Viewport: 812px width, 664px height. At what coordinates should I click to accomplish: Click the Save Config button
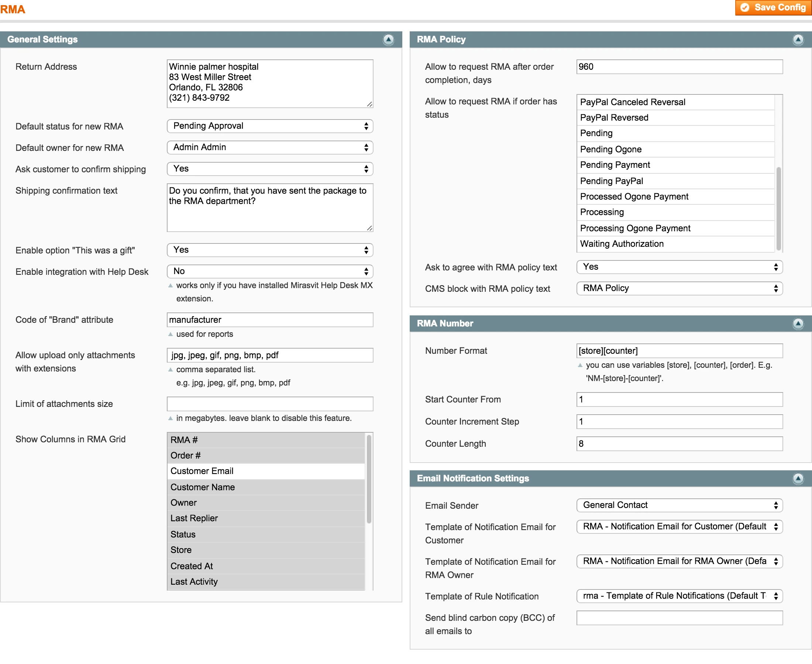click(773, 7)
